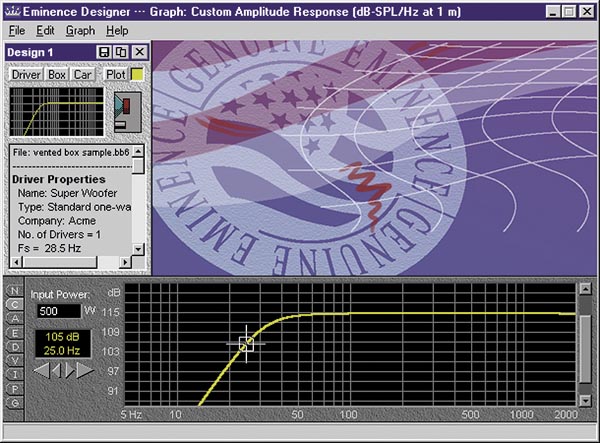
Task: Click the Eminence Designer title bar icon
Action: [12, 11]
